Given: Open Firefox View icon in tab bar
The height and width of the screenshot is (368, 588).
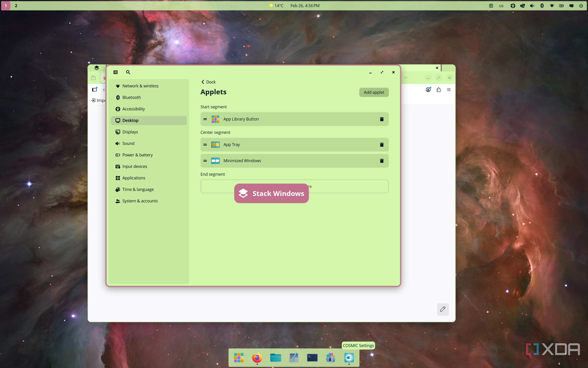Looking at the screenshot, I should coord(93,78).
